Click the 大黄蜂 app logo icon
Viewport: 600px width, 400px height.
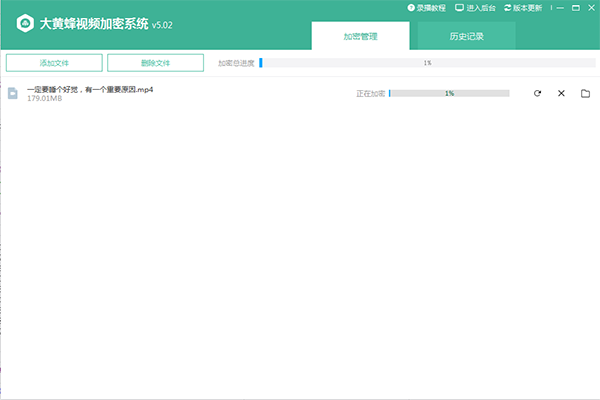click(21, 25)
